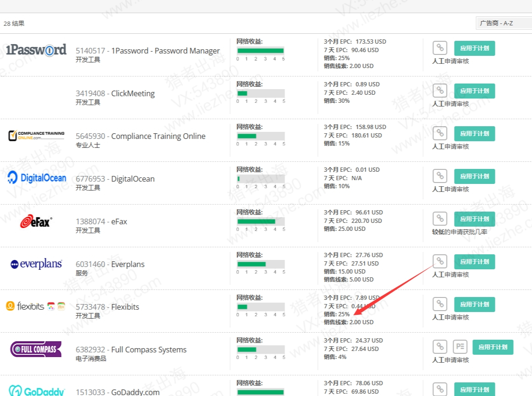Click '销售: 30%' for ClickMeeting
This screenshot has height=396, width=532.
point(337,101)
